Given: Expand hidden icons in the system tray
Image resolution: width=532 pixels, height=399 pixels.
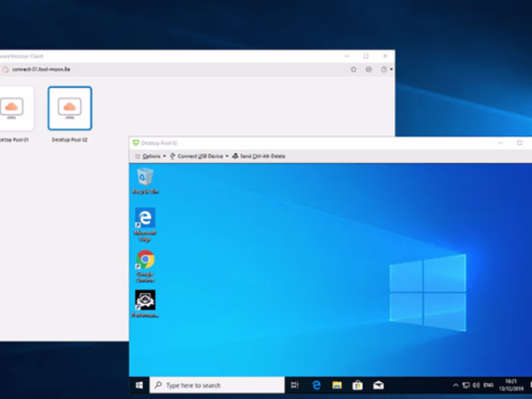Looking at the screenshot, I should [x=455, y=385].
